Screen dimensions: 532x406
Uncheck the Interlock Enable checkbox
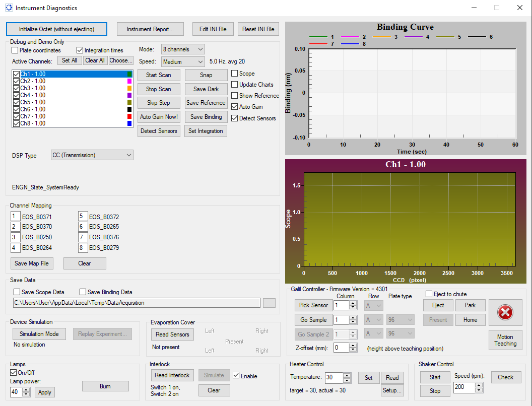(236, 375)
